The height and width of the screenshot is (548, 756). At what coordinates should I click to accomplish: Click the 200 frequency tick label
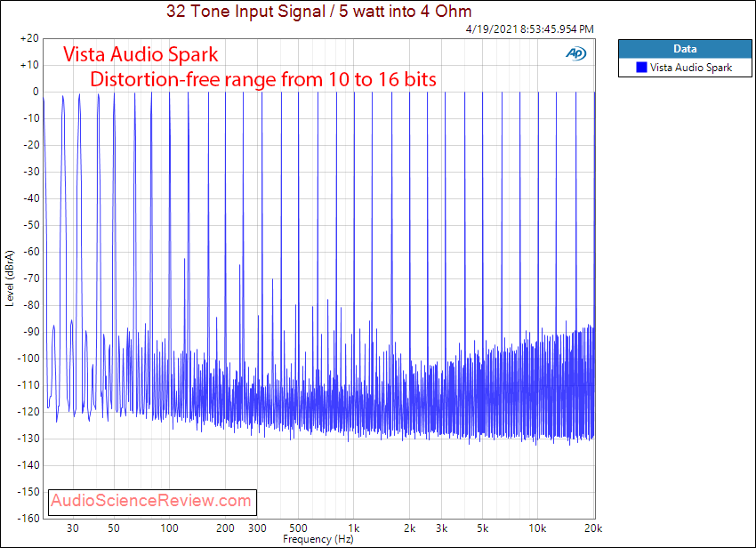coord(225,528)
